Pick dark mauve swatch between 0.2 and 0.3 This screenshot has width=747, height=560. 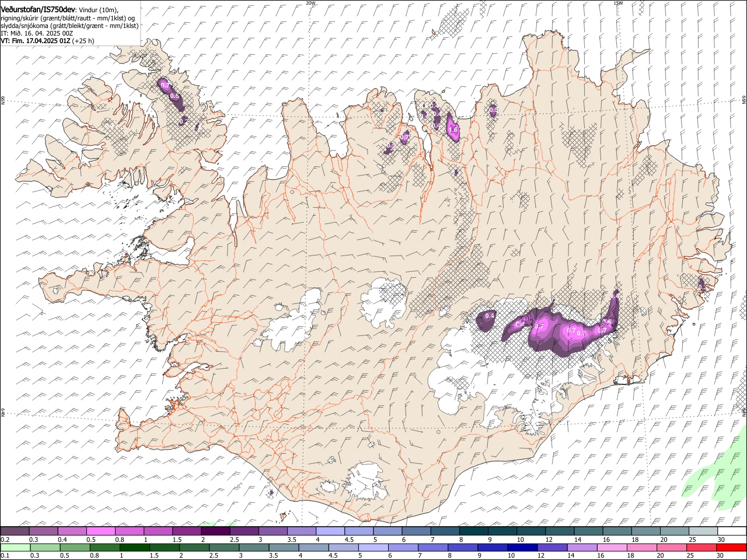(x=15, y=531)
